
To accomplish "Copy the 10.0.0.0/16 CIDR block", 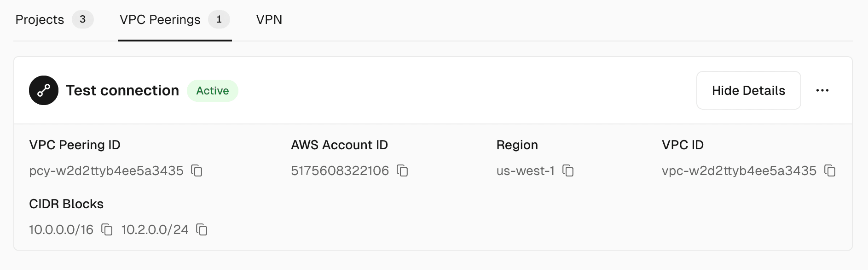I will (107, 229).
